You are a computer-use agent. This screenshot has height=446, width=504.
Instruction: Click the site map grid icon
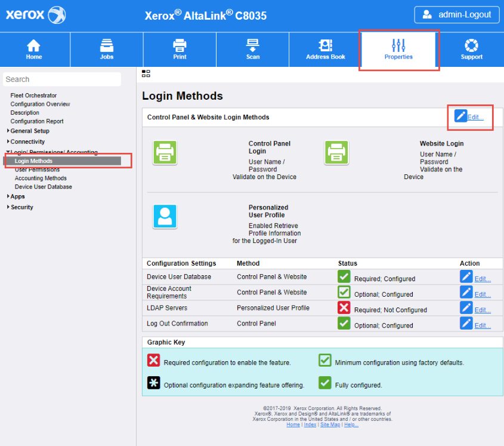pos(146,73)
